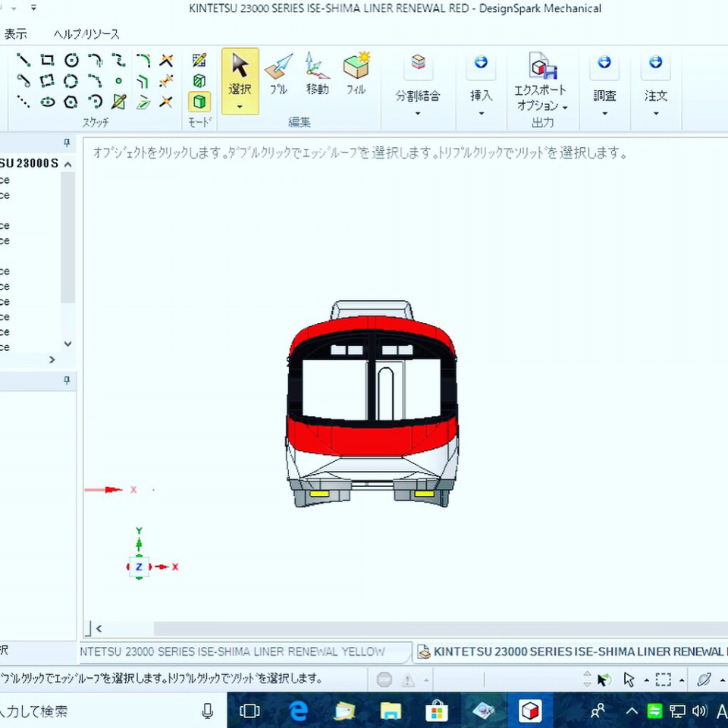Select the Tangent Arc sketch tool
The width and height of the screenshot is (728, 728).
tap(96, 60)
